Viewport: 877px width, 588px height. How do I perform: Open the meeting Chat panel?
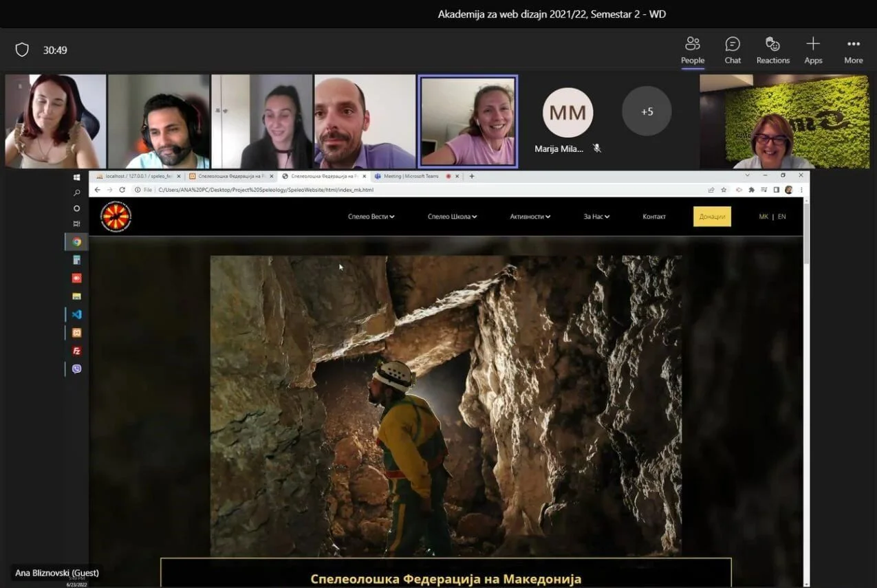[x=733, y=50]
